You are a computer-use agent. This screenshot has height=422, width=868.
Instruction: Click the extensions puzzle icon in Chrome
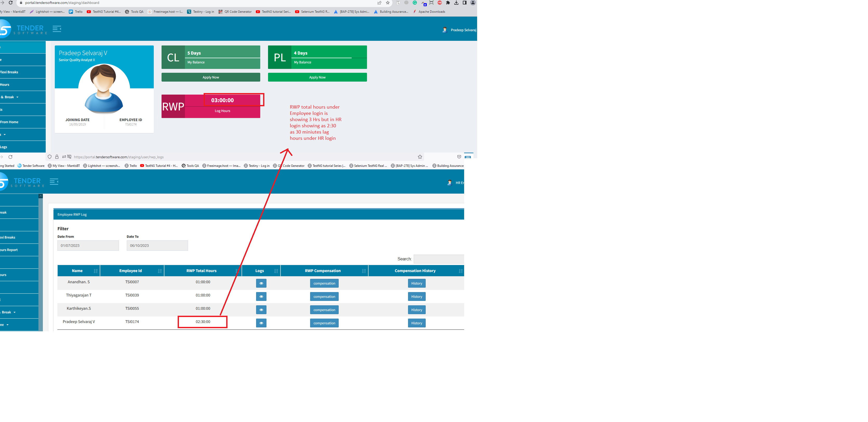click(x=448, y=3)
